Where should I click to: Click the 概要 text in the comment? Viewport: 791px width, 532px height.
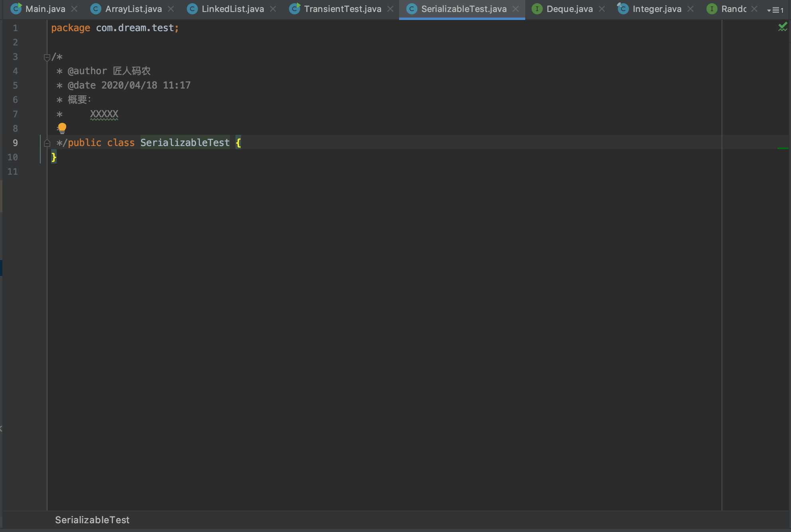coord(77,100)
